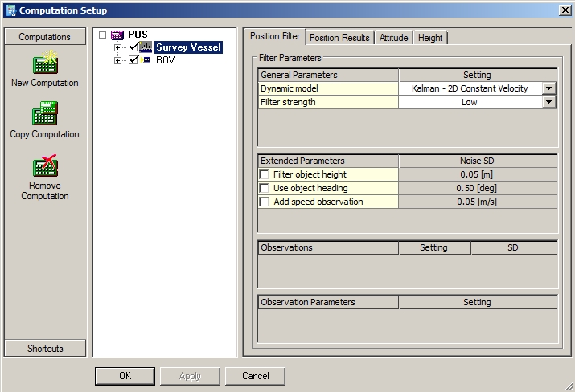575x392 pixels.
Task: Open the Dynamic model dropdown arrow
Action: click(548, 88)
